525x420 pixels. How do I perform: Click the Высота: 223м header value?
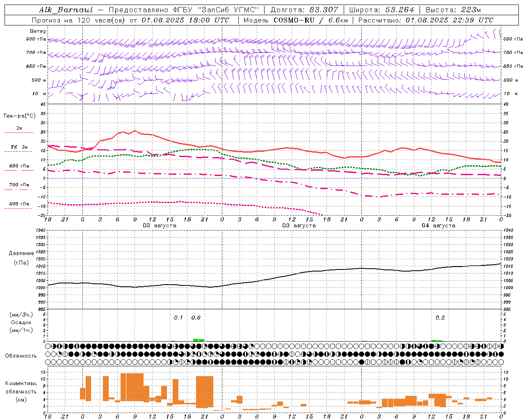click(x=453, y=10)
